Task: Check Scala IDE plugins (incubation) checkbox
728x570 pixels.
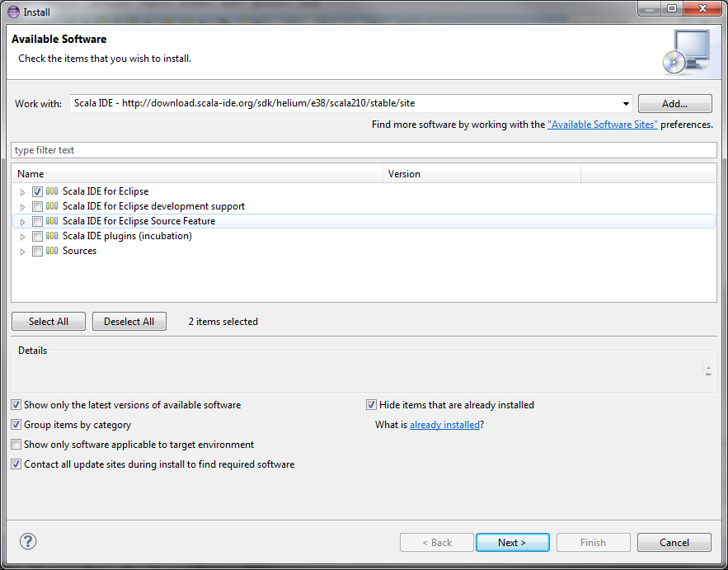Action: pyautogui.click(x=38, y=236)
